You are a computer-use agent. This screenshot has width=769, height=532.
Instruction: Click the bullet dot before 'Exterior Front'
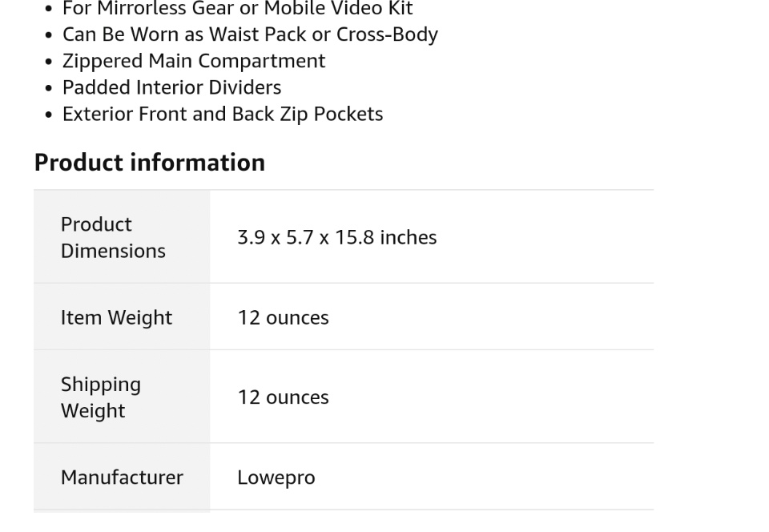49,115
